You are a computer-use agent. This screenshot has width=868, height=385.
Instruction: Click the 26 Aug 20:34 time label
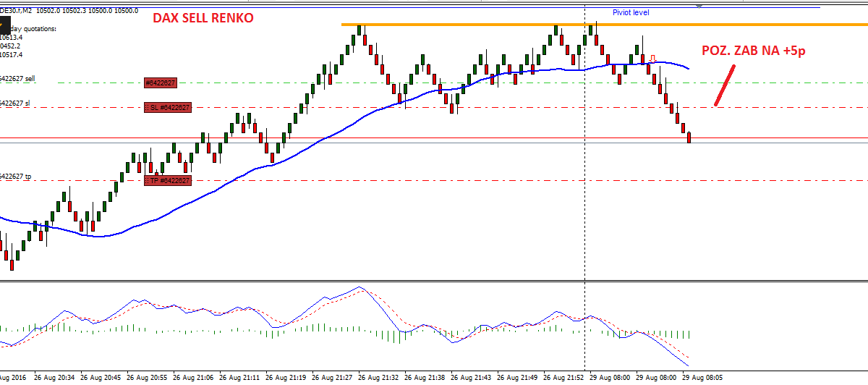(56, 378)
